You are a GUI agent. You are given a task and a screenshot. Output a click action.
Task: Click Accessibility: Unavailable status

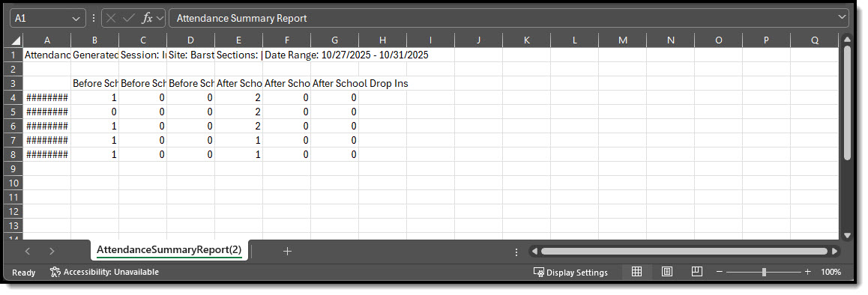[x=104, y=272]
